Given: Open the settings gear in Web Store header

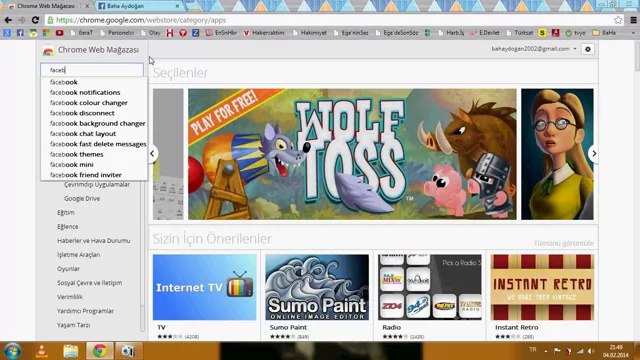Looking at the screenshot, I should pyautogui.click(x=588, y=49).
